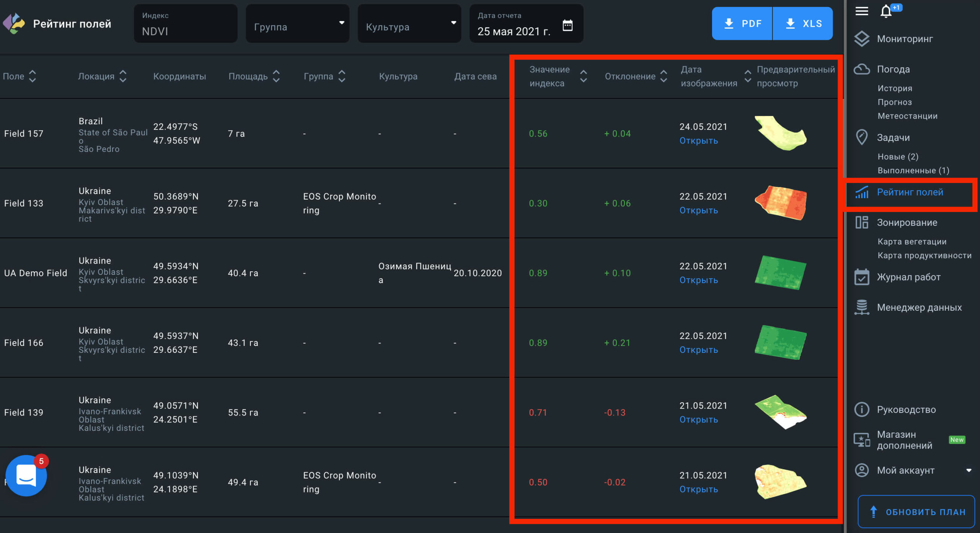Viewport: 980px width, 533px height.
Task: Open image link for Field 157
Action: point(698,141)
